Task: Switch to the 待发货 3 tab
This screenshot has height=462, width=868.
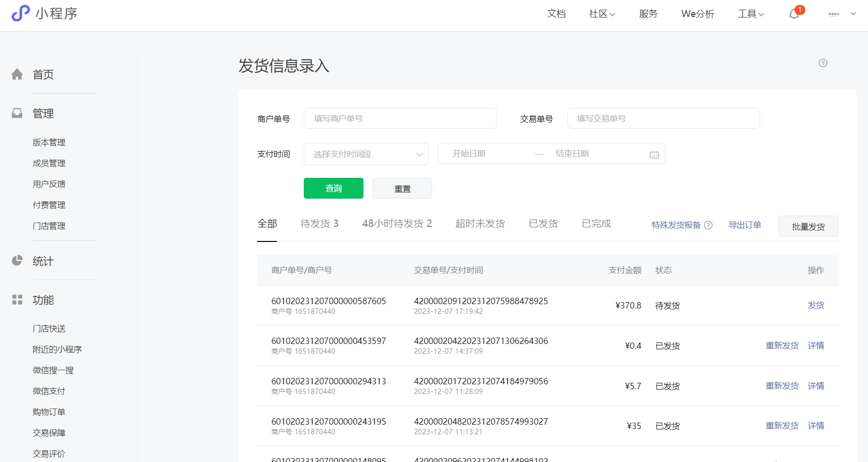Action: [319, 223]
